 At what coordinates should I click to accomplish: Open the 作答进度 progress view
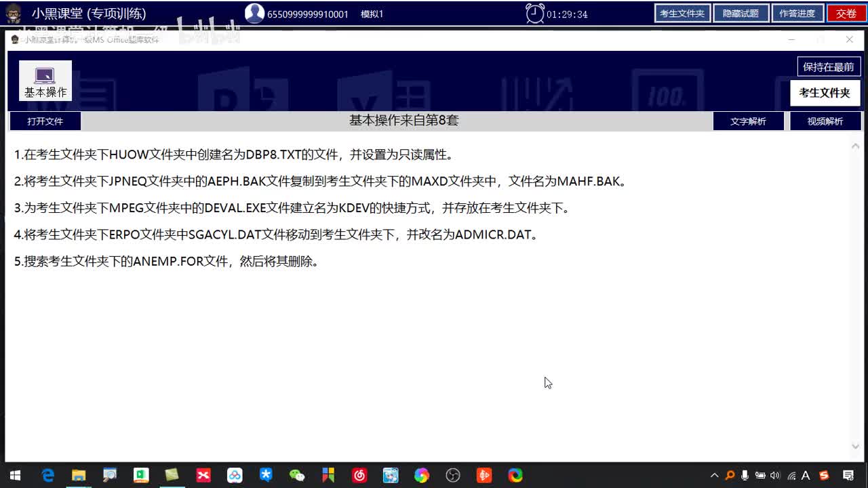coord(797,13)
